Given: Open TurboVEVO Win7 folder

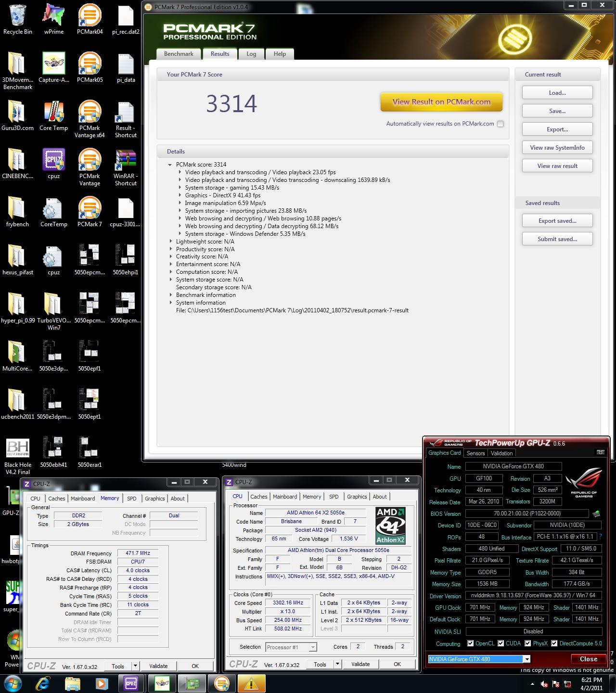Looking at the screenshot, I should [x=54, y=311].
